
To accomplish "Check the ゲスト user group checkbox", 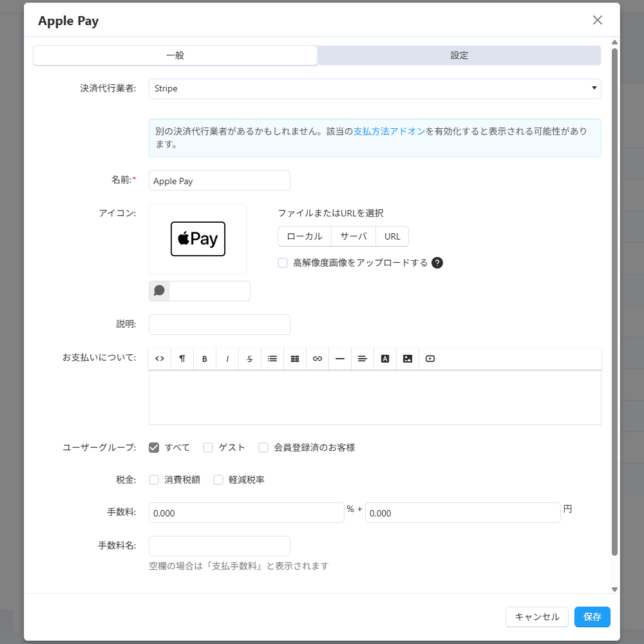I will point(208,448).
